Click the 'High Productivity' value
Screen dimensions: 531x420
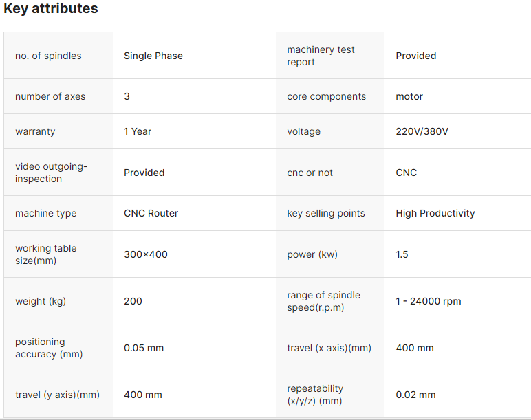pyautogui.click(x=435, y=213)
